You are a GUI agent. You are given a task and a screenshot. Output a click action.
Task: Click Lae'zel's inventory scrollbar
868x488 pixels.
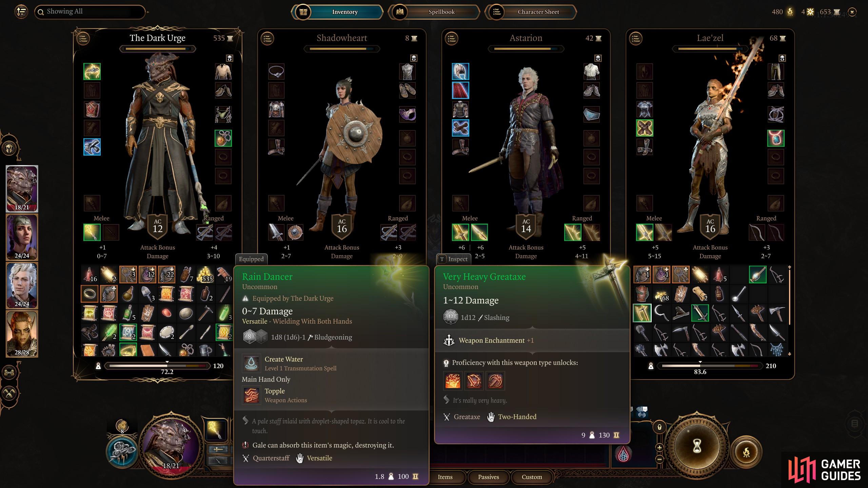click(789, 311)
